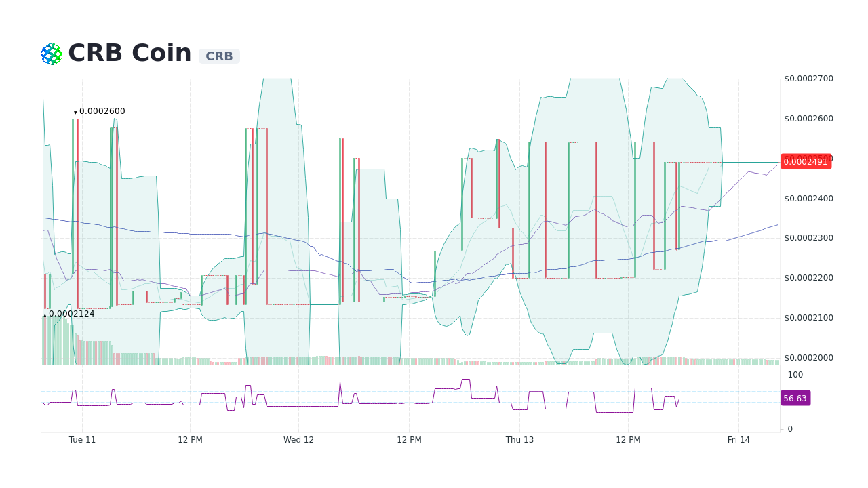Click the RSI 100 level marker
The image size is (868, 488).
[794, 375]
